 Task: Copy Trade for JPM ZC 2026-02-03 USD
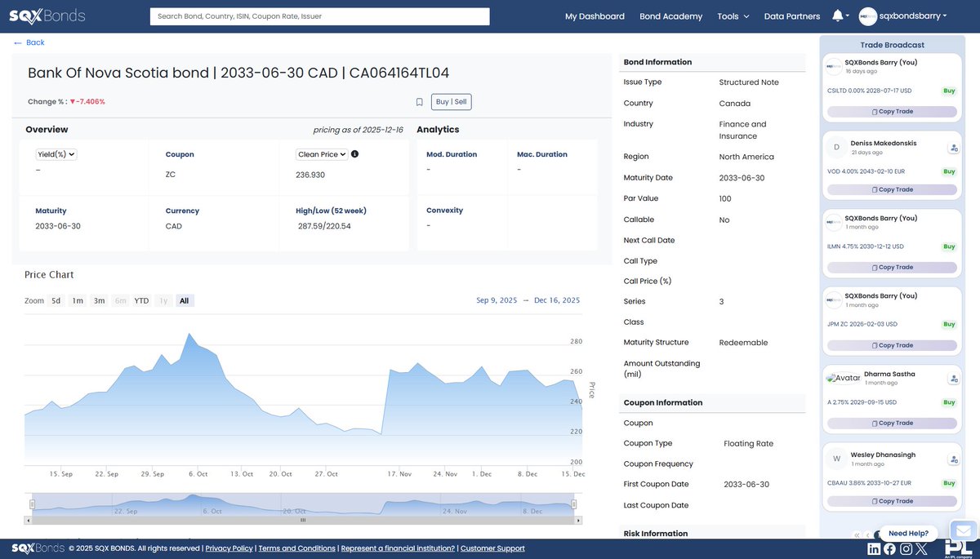point(892,345)
